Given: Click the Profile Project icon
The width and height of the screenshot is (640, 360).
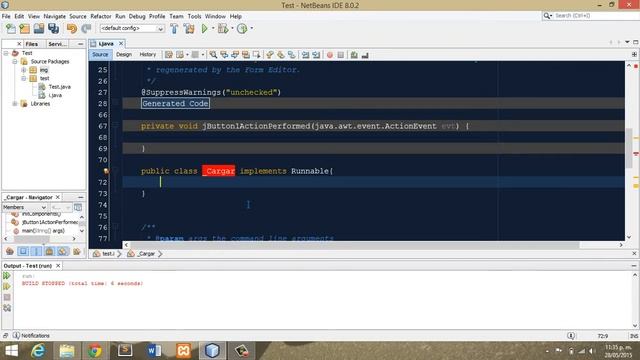Looking at the screenshot, I should click(x=242, y=28).
